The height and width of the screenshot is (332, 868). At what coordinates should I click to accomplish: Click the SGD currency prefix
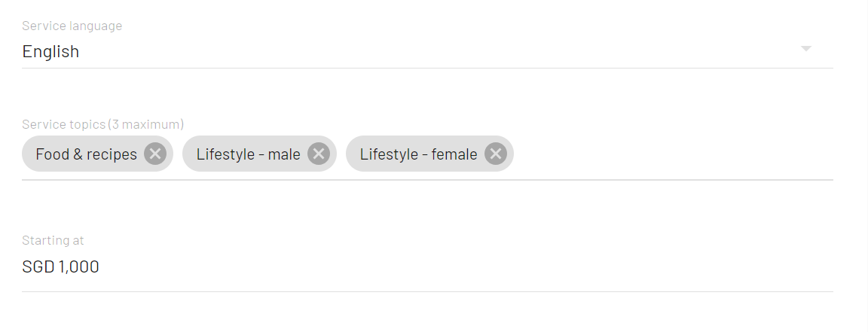tap(38, 267)
